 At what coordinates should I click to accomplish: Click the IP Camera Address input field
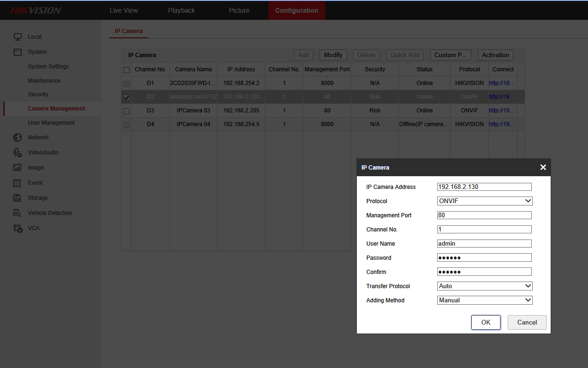[484, 187]
